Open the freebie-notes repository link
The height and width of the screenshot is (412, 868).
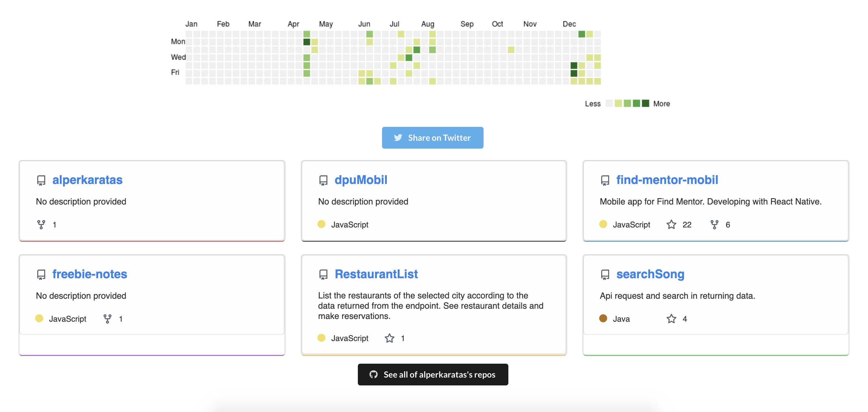pyautogui.click(x=89, y=274)
